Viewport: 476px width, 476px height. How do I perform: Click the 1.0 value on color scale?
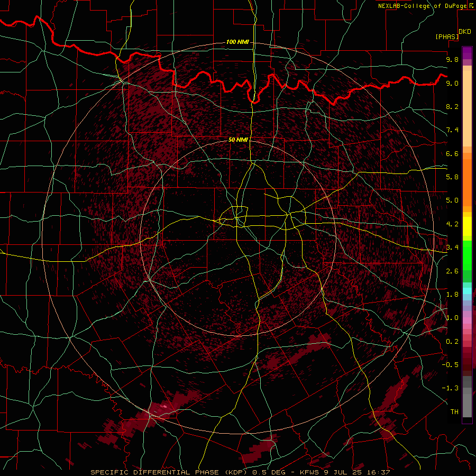pyautogui.click(x=452, y=318)
